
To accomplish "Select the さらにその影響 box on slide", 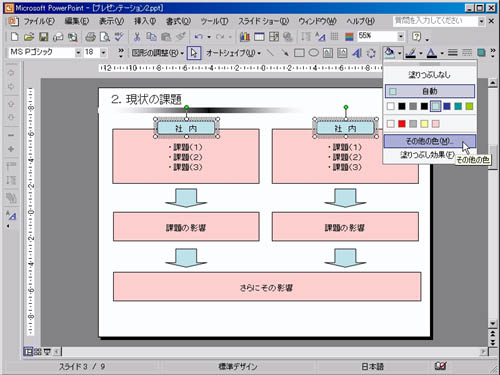I will [x=267, y=287].
